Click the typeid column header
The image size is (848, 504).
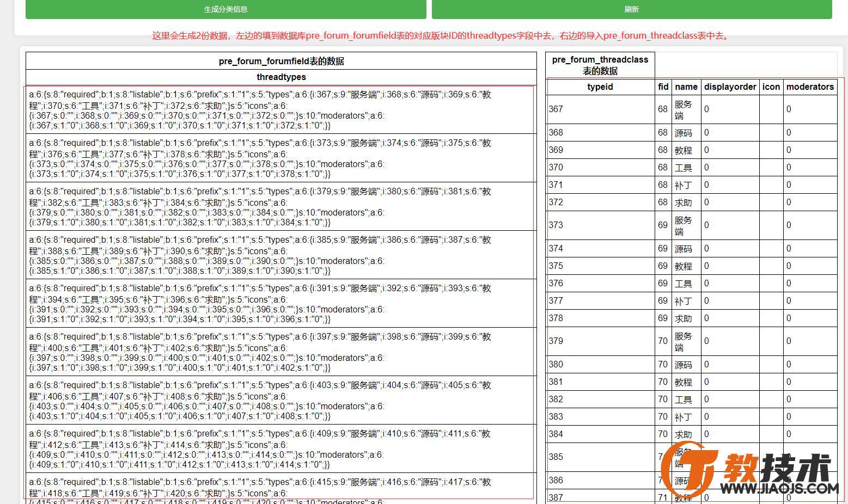tap(600, 87)
